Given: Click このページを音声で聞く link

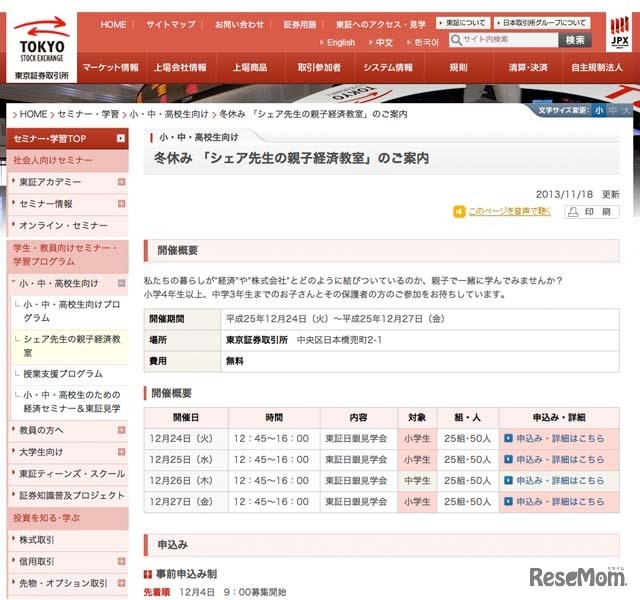Looking at the screenshot, I should tap(509, 211).
